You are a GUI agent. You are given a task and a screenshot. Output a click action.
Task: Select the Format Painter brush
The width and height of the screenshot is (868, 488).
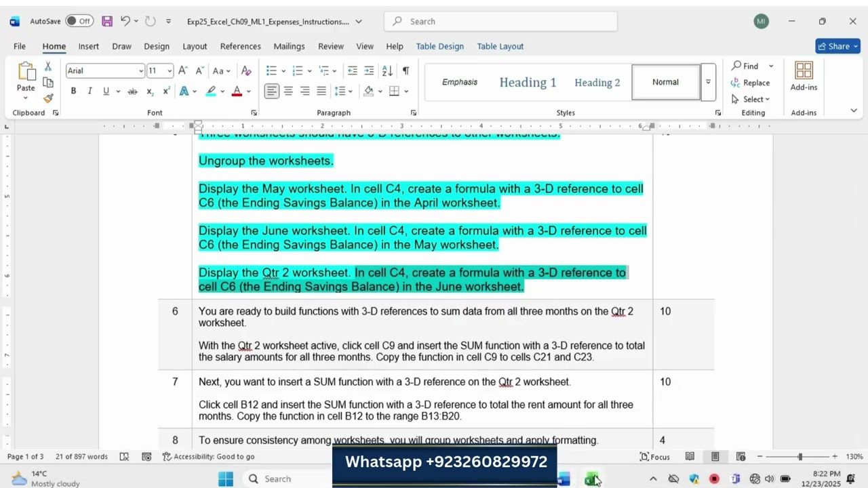[x=48, y=98]
